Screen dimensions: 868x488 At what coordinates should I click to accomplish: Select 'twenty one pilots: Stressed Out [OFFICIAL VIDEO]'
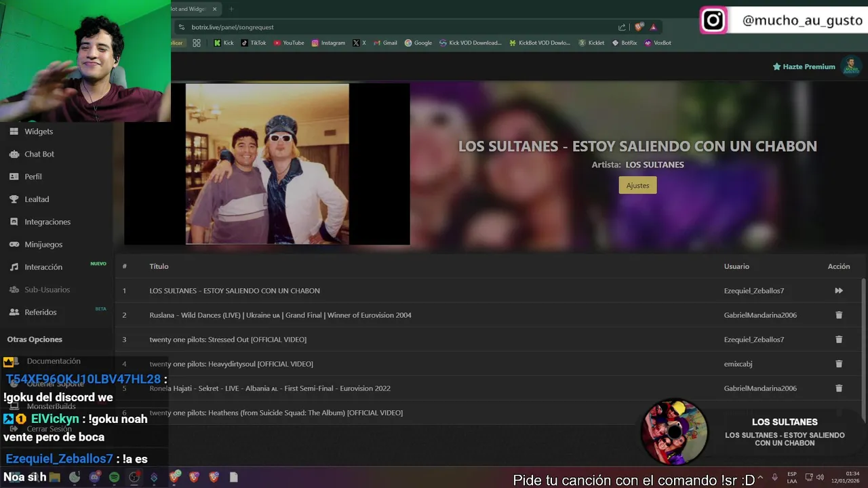point(228,340)
